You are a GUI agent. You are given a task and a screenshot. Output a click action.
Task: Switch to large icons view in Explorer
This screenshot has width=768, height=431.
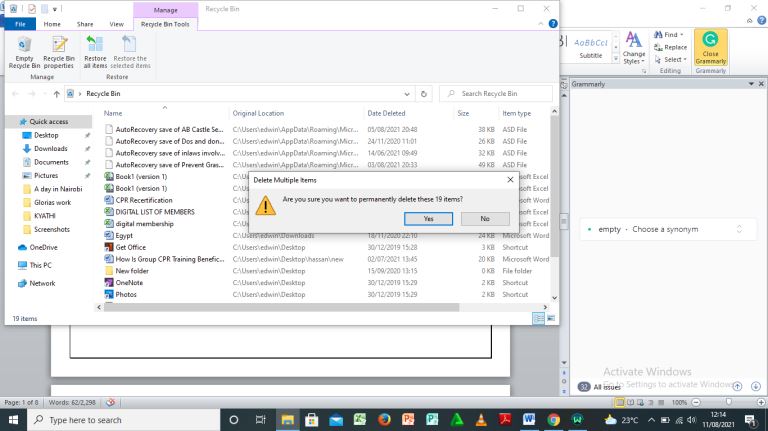pyautogui.click(x=551, y=318)
